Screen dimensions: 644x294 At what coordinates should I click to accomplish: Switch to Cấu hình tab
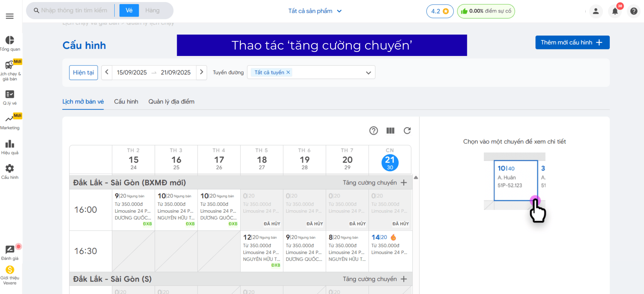(126, 102)
